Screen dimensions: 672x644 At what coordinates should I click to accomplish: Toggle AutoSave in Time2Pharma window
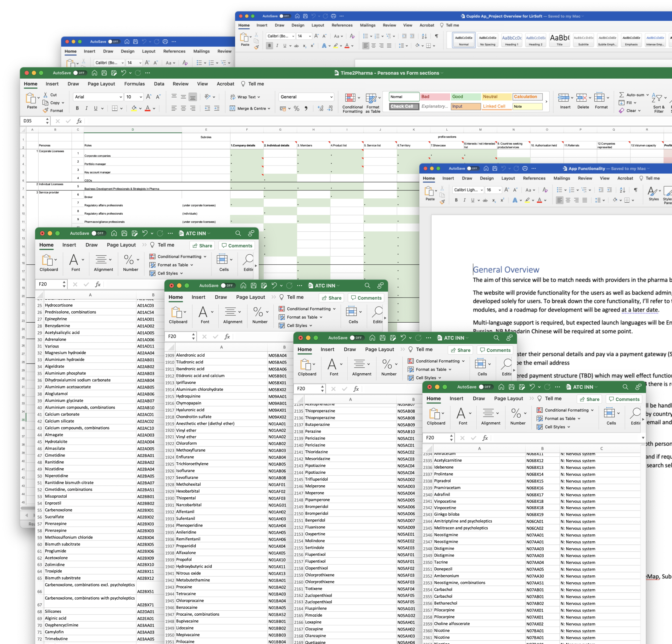79,73
